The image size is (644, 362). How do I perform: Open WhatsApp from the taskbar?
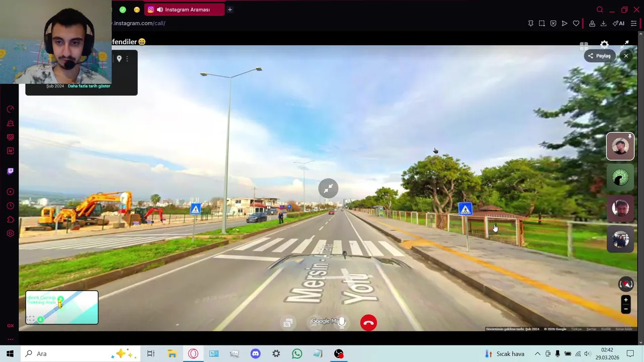pos(297,354)
